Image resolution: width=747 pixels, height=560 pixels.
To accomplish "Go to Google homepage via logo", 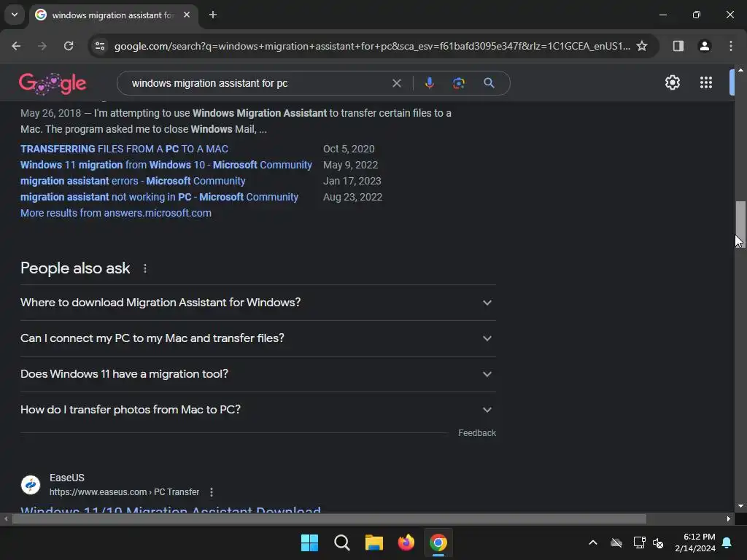I will pos(53,84).
